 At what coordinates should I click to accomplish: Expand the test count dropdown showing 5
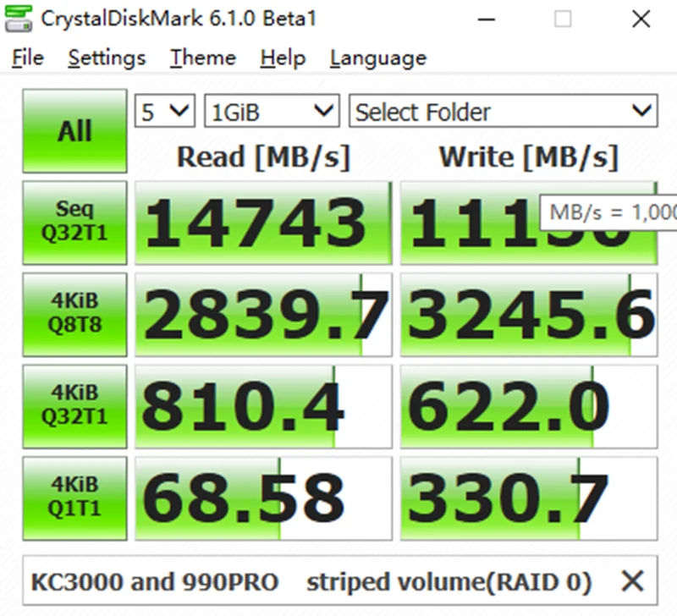165,112
